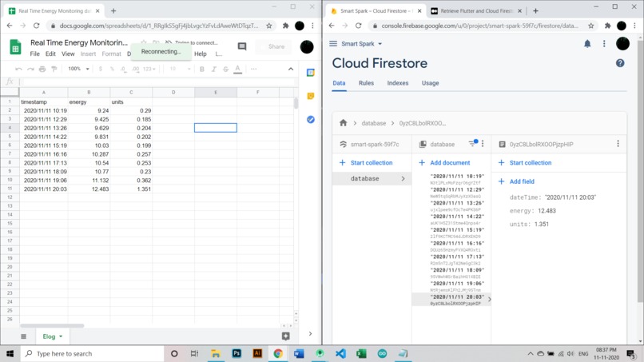Open document 0yzC8LbolRXOOPjzpHIP options menu
Screen dimensions: 644x362
coord(618,143)
